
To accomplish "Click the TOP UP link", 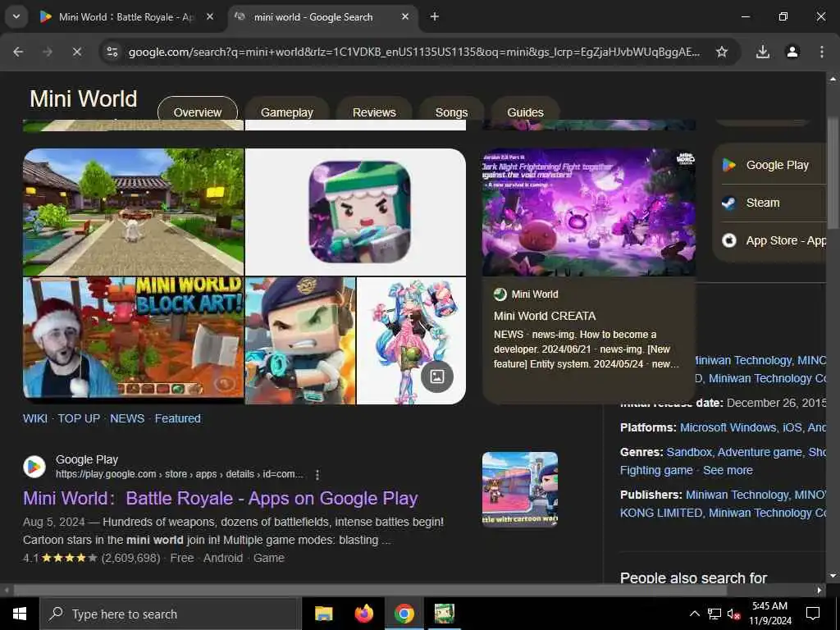I will click(79, 418).
